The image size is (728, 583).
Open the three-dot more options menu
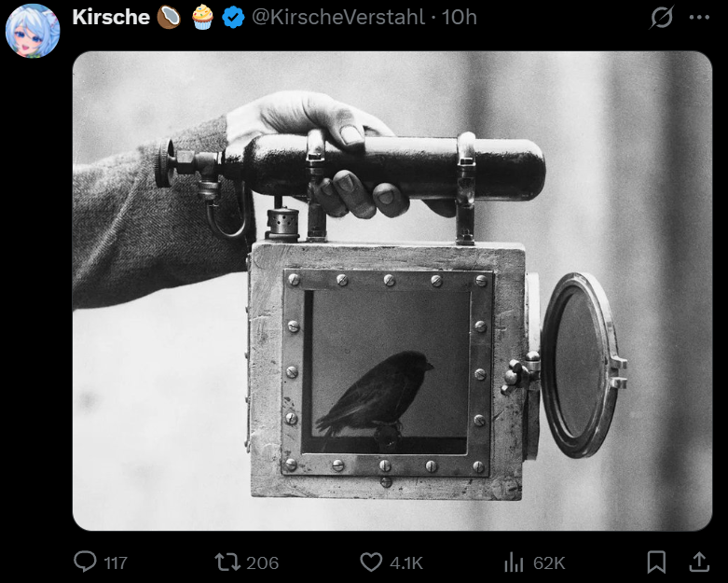pos(699,18)
